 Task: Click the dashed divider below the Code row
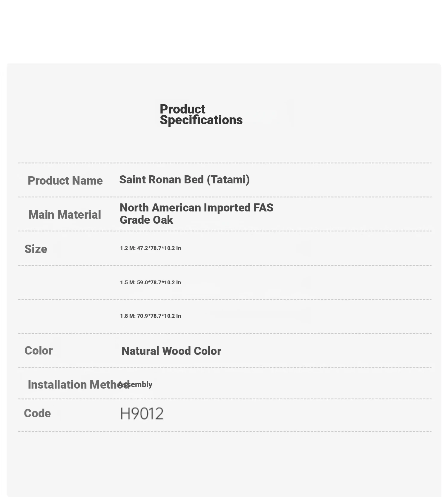coord(225,432)
